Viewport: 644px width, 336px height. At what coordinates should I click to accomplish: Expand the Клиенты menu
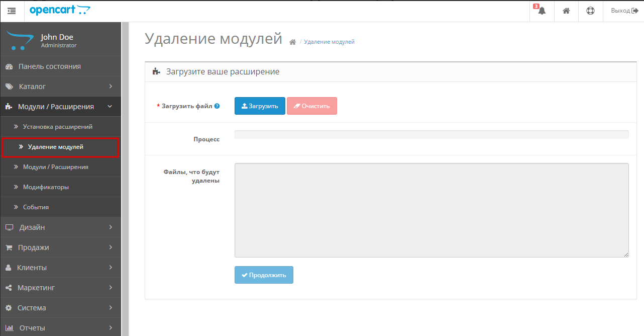60,268
